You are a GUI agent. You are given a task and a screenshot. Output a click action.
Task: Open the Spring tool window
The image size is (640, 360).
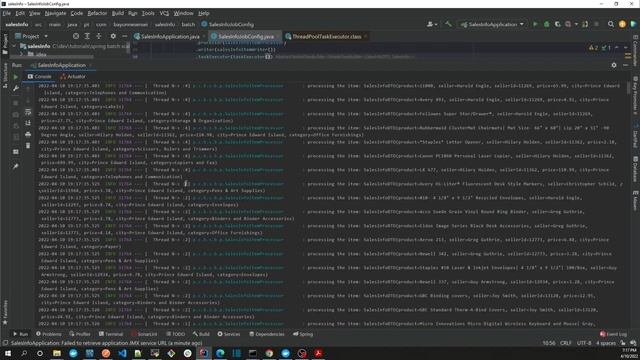pos(303,334)
